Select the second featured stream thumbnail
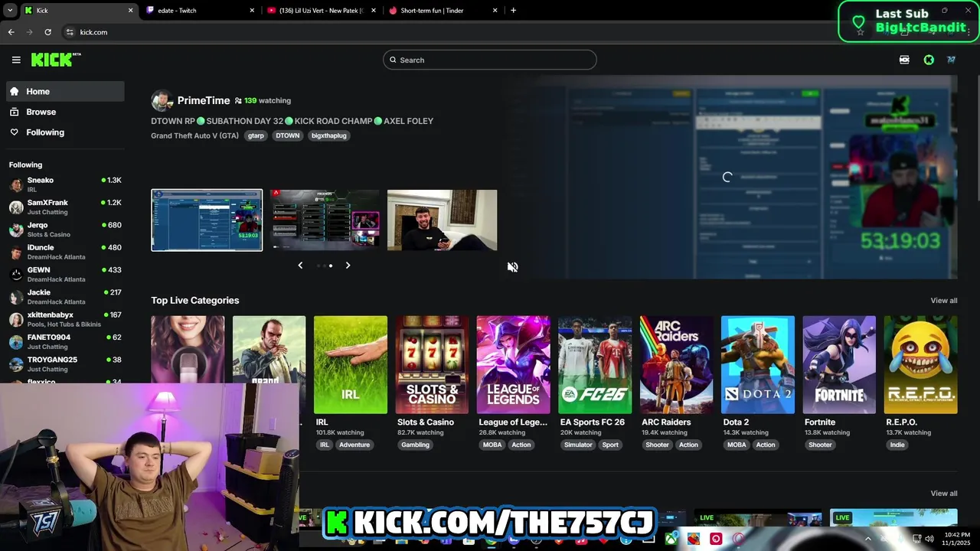The width and height of the screenshot is (980, 551). (325, 220)
